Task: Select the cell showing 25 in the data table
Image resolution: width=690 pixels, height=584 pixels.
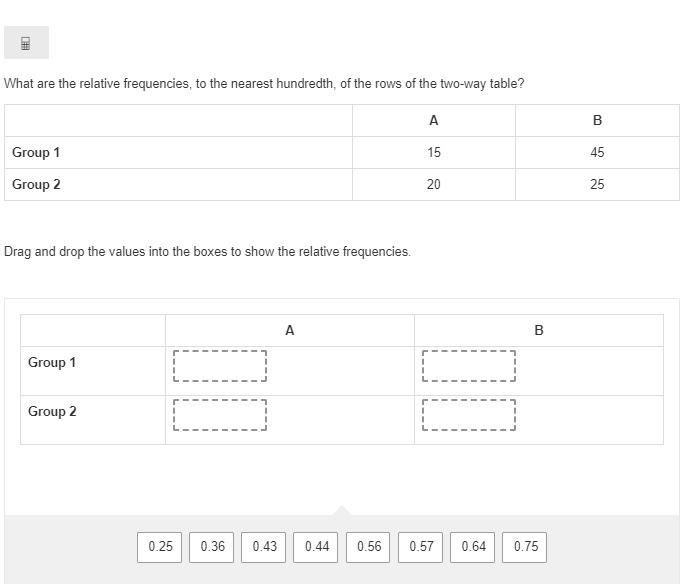Action: [x=597, y=184]
